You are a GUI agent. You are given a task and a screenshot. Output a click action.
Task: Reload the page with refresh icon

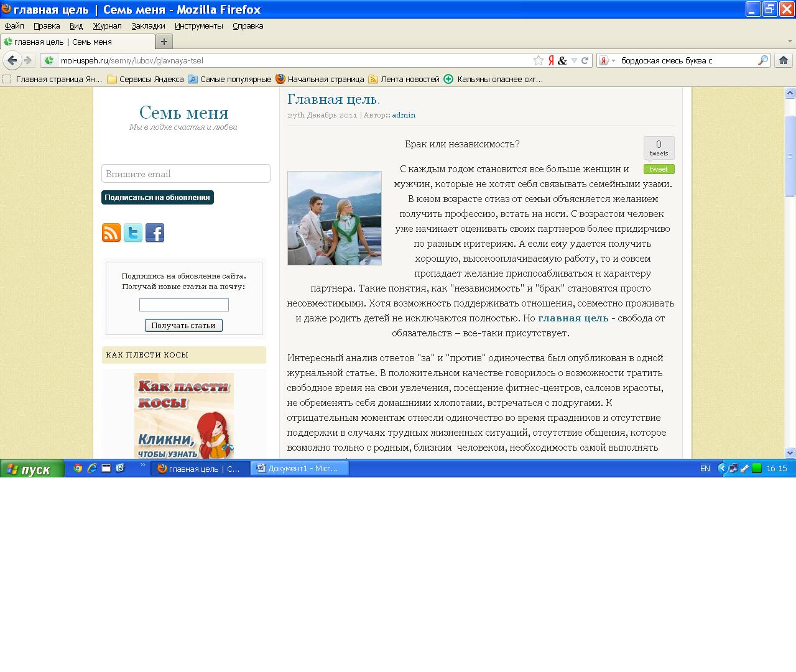585,60
